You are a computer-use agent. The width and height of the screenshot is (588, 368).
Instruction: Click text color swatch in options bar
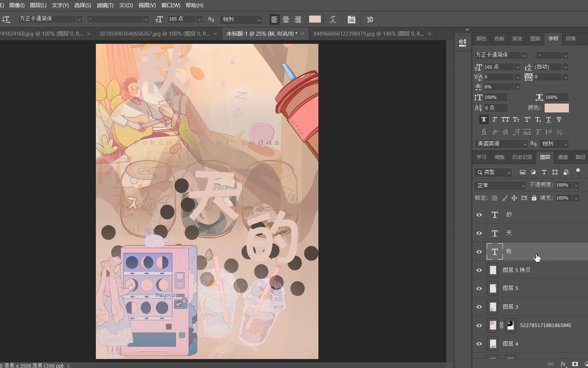(x=315, y=19)
